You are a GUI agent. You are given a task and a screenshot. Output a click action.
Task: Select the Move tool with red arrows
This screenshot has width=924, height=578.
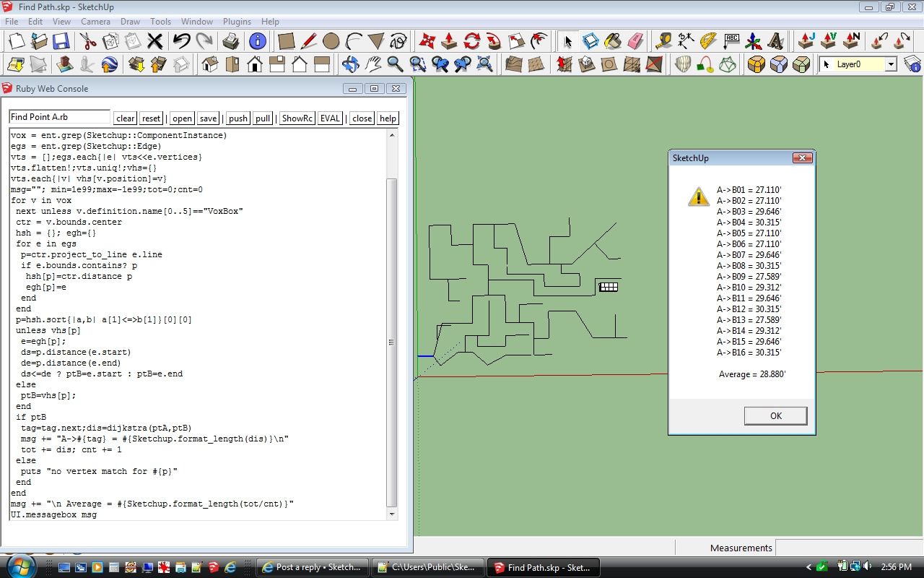[427, 41]
